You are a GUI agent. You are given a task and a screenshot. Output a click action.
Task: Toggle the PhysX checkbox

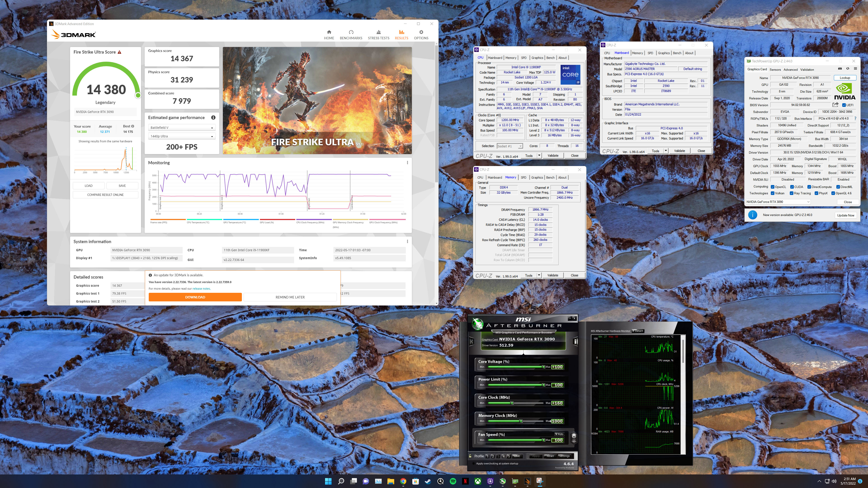[816, 193]
